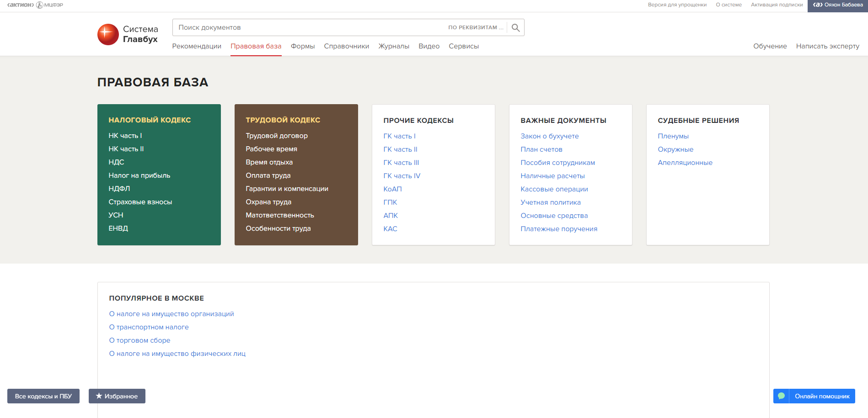Open Избранное with the star icon
This screenshot has height=418, width=868.
click(x=117, y=396)
